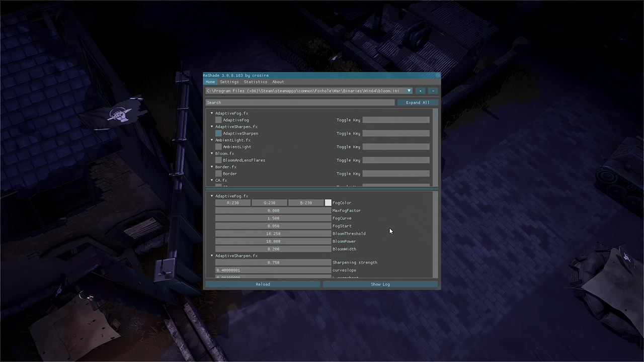Click the MaxFogFactor slider

273,211
